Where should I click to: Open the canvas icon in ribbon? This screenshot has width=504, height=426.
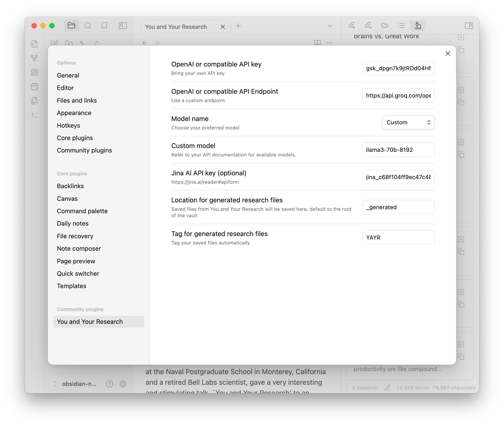(x=34, y=72)
